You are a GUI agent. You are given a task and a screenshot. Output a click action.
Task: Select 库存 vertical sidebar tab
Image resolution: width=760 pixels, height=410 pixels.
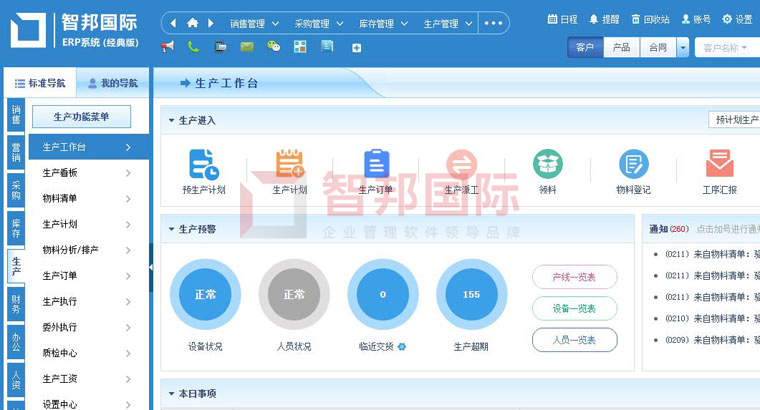point(16,228)
